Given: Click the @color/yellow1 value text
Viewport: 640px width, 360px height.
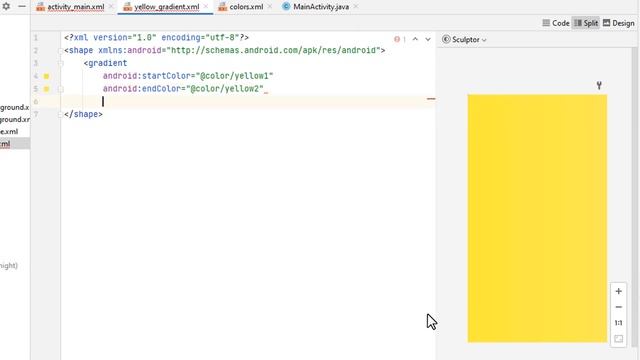Looking at the screenshot, I should click(x=234, y=76).
